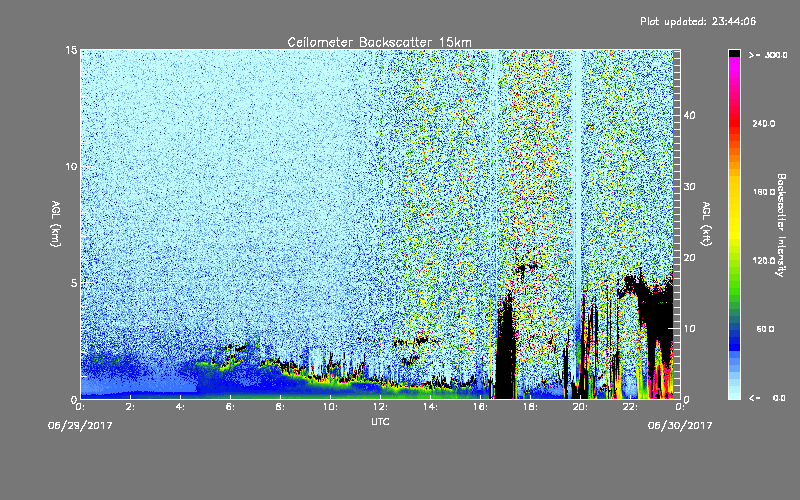
Task: Click the "4:" hour tick on the UTC axis
Action: (x=181, y=407)
